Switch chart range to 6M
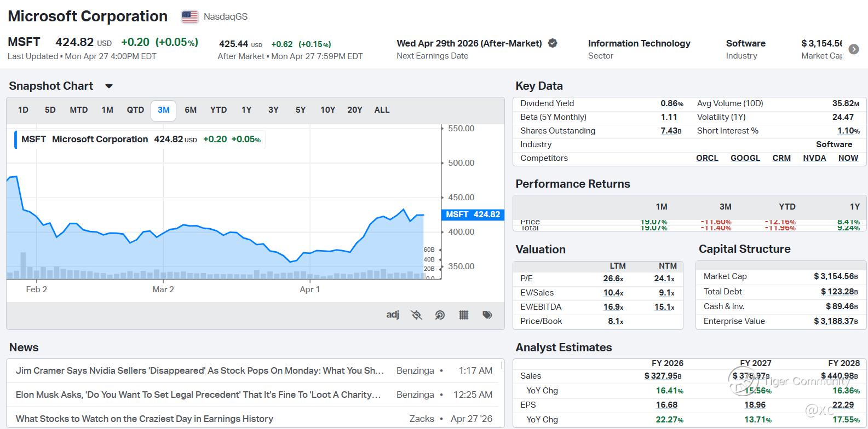The image size is (868, 429). click(x=191, y=110)
